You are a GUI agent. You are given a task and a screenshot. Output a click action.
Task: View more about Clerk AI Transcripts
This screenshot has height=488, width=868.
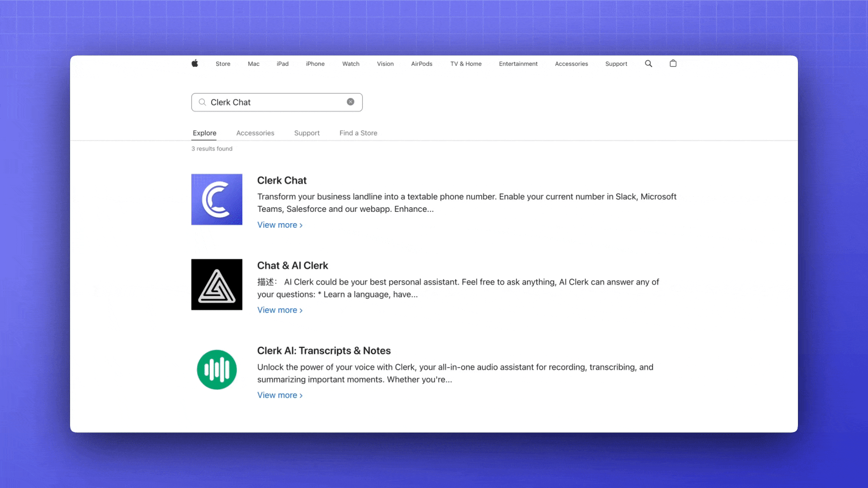(279, 395)
